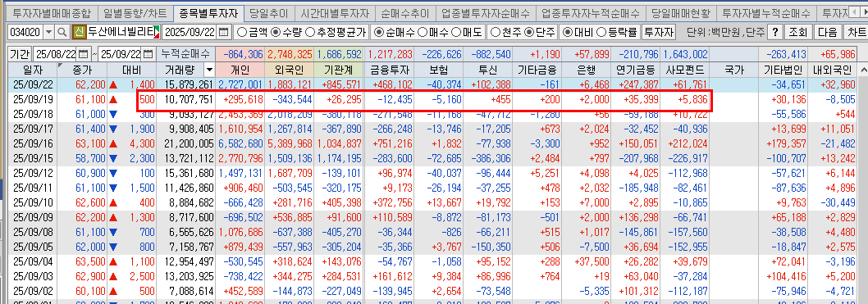The width and height of the screenshot is (868, 304).
Task: Click the 투자자 button
Action: [658, 33]
